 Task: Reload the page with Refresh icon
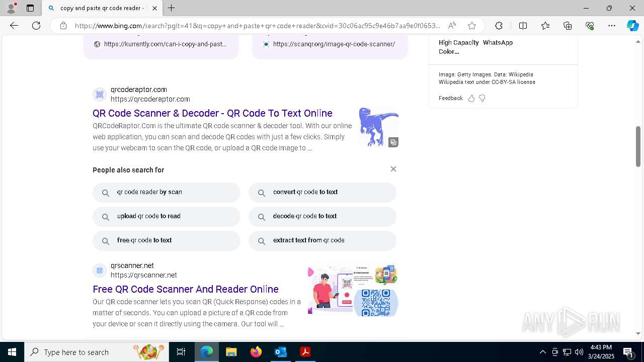click(36, 26)
